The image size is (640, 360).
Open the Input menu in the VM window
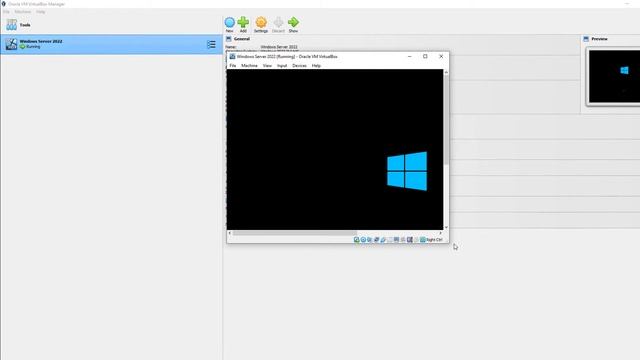click(x=282, y=65)
